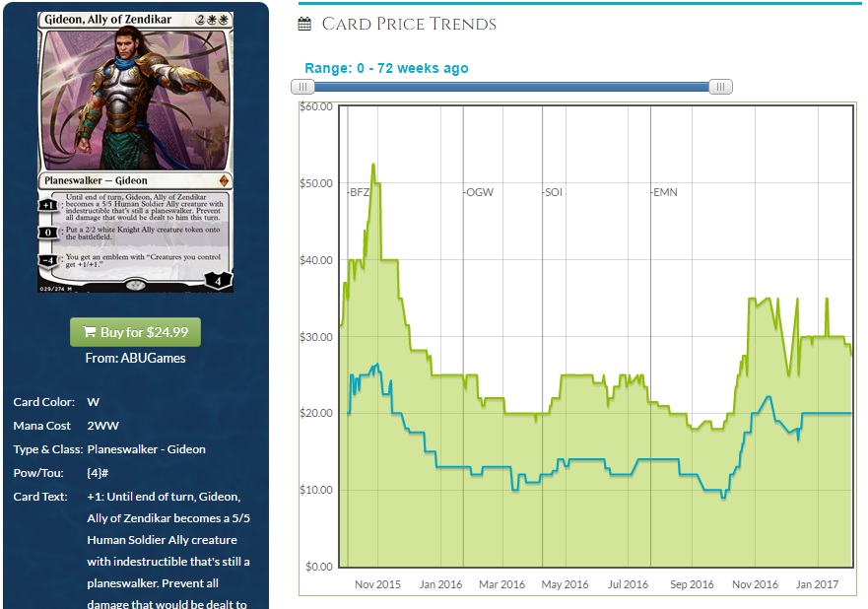Open the Gideon, Ally of Zendikar card image
The width and height of the screenshot is (868, 609).
135,152
